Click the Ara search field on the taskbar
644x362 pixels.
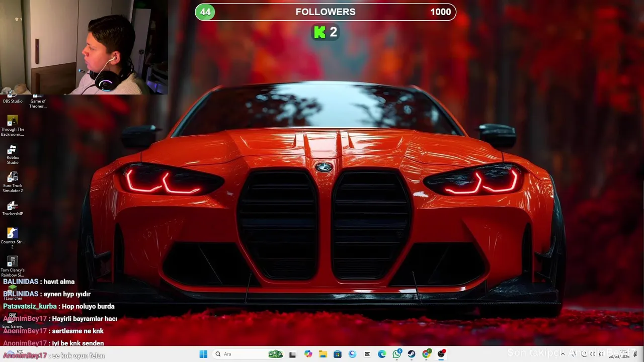tap(248, 354)
